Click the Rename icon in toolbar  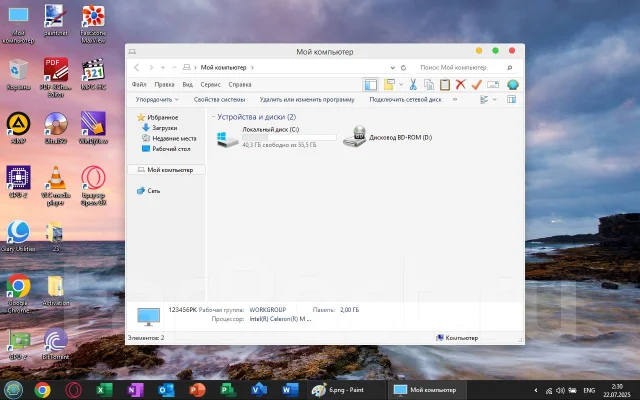click(x=493, y=84)
